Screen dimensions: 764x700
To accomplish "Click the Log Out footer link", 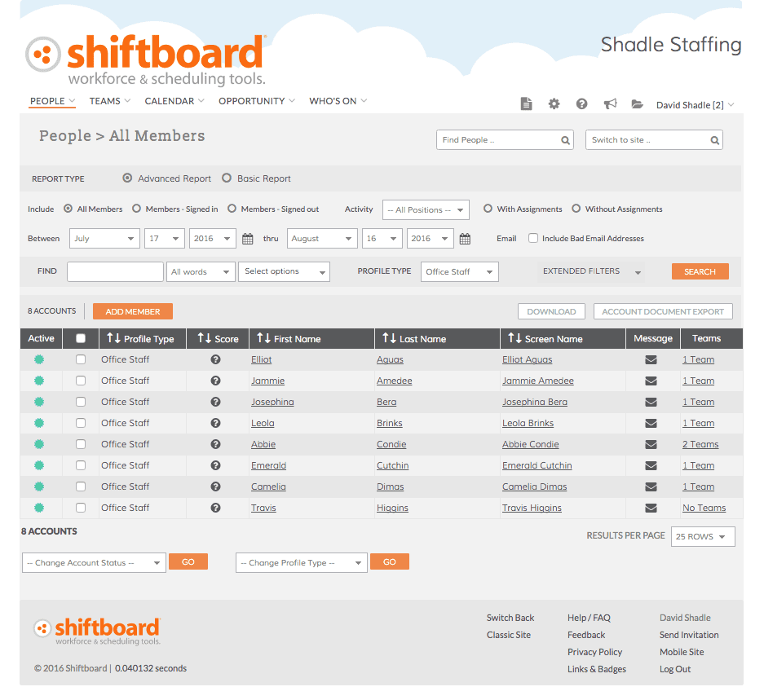I will pyautogui.click(x=675, y=669).
